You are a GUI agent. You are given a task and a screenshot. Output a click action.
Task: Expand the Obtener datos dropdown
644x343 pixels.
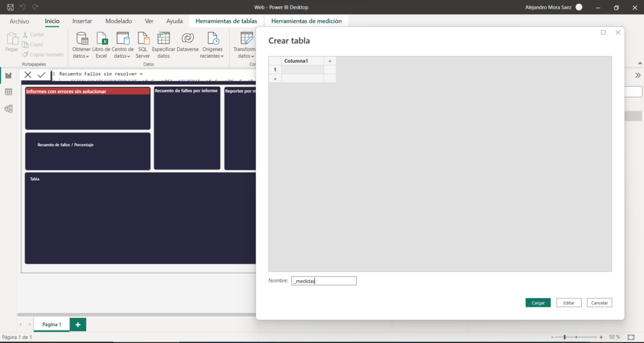[x=81, y=56]
